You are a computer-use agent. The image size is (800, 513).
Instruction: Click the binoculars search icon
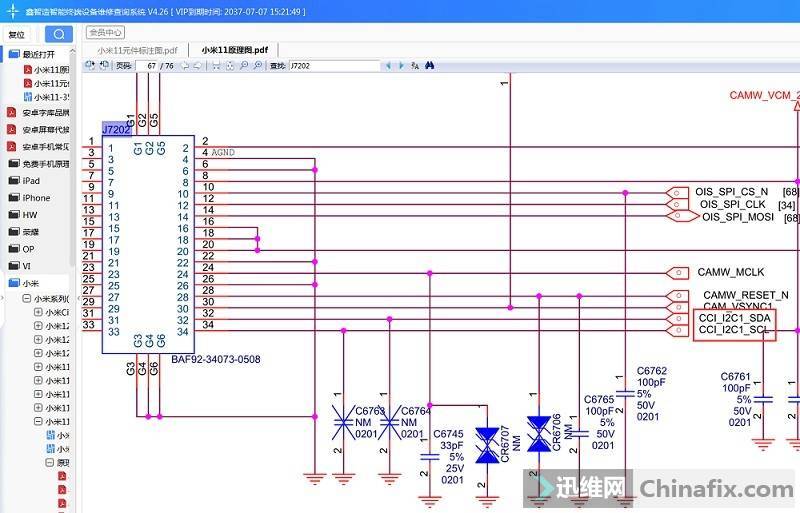[x=428, y=65]
